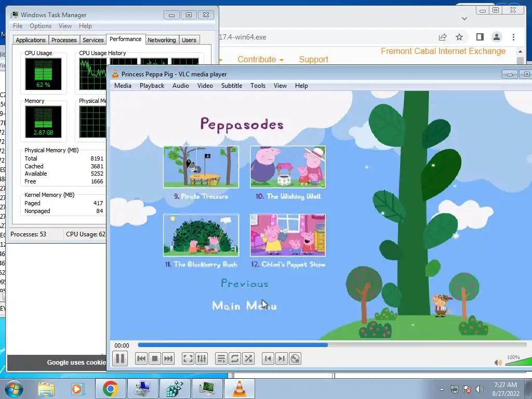
Task: Switch to Task Manager Users tab
Action: coord(189,40)
